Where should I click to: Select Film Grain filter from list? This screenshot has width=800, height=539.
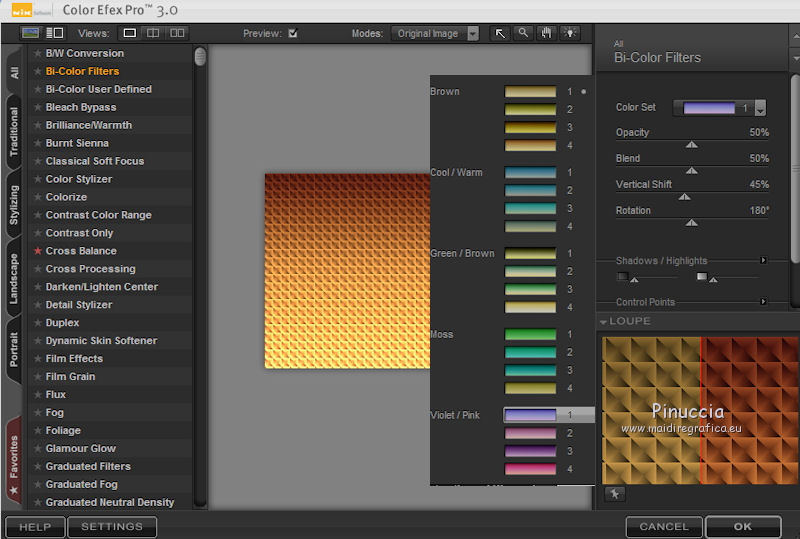point(70,377)
